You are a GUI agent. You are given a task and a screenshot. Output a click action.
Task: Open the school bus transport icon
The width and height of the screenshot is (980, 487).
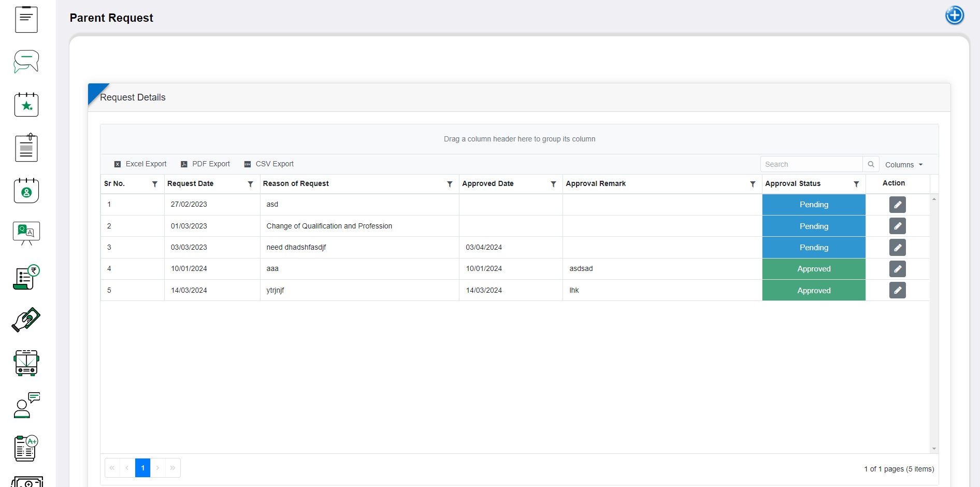pyautogui.click(x=26, y=363)
